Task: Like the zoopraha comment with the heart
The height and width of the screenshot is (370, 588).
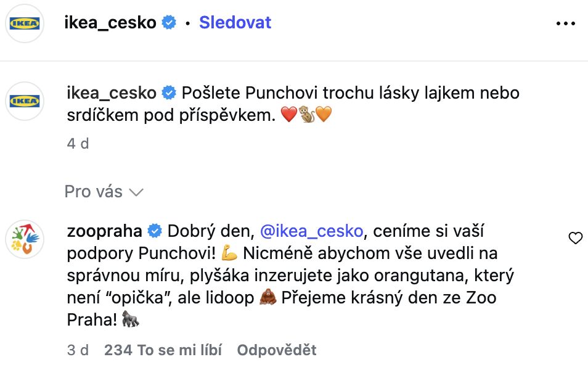Action: (x=575, y=238)
